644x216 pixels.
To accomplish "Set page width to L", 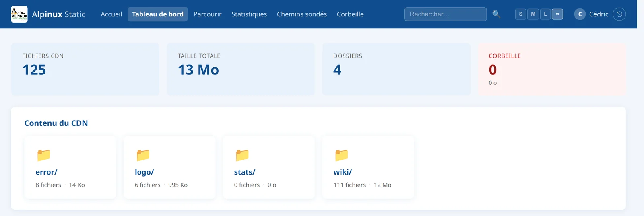I will coord(545,14).
